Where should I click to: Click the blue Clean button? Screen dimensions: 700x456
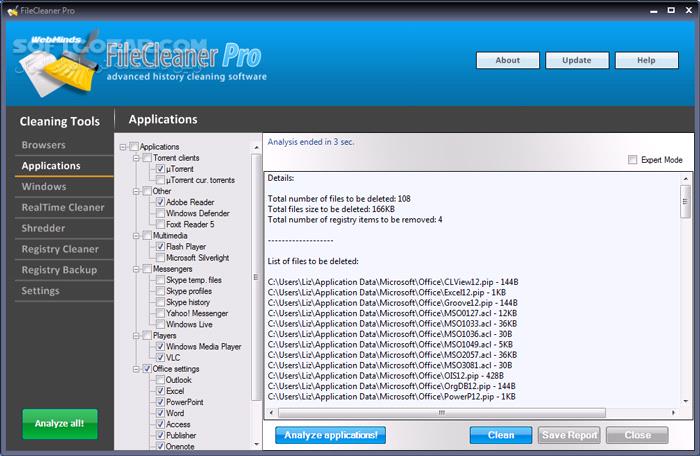point(501,435)
